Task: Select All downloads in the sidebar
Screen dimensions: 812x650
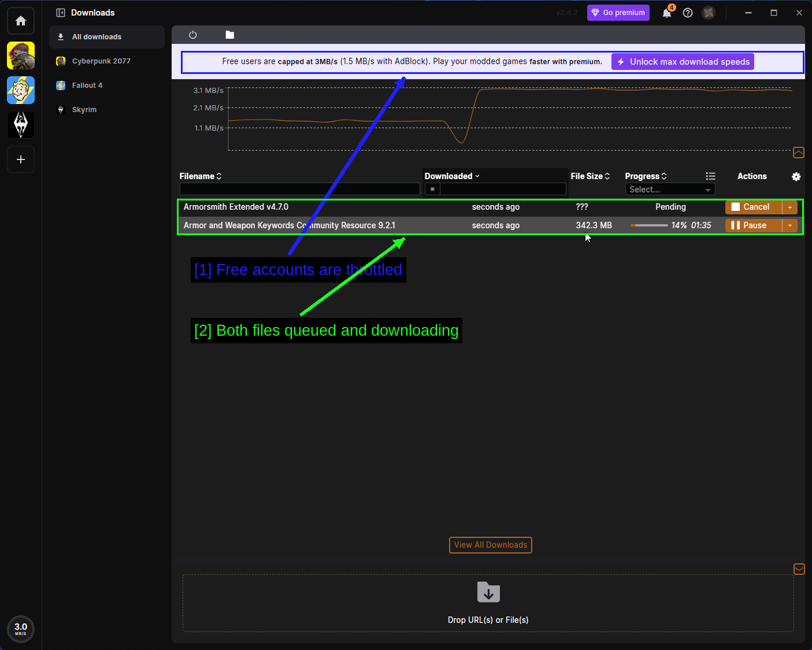Action: click(107, 37)
